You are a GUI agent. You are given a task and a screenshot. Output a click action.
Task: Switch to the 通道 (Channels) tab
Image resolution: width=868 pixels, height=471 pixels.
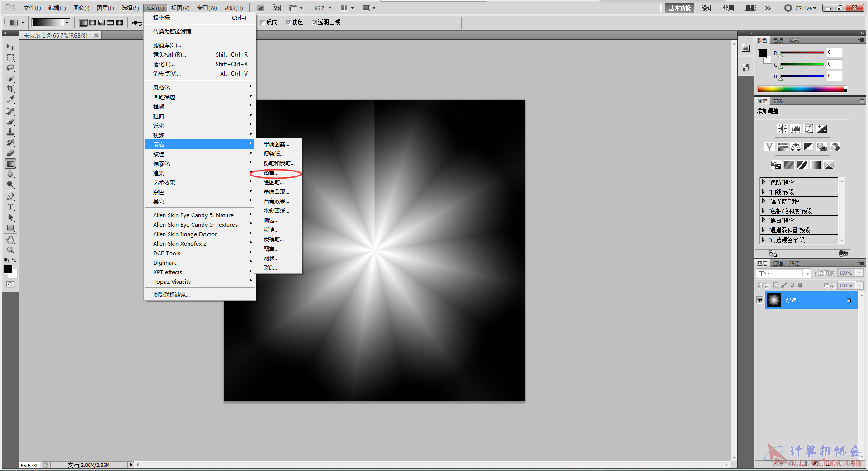coord(778,263)
